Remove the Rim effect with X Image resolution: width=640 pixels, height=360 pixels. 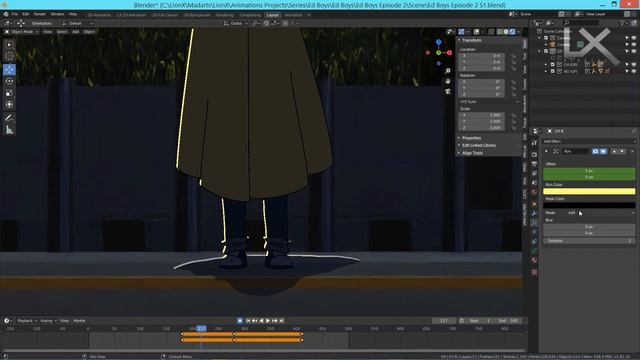click(x=632, y=151)
